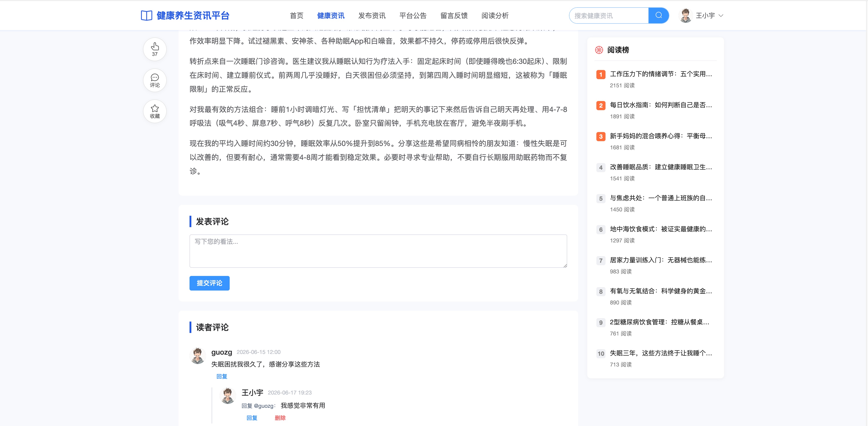Click the 阅读榜 ranking icon
The width and height of the screenshot is (868, 426).
[599, 50]
